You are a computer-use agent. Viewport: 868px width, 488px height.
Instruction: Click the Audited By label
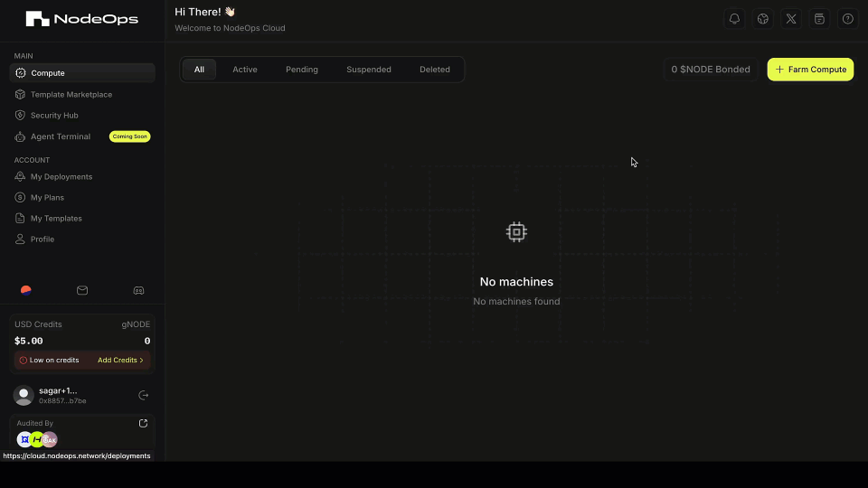coord(35,423)
